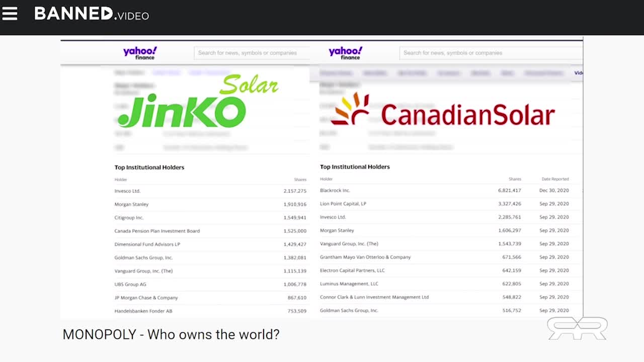Click the 'Date Reported' column header
644x362 pixels.
[555, 179]
